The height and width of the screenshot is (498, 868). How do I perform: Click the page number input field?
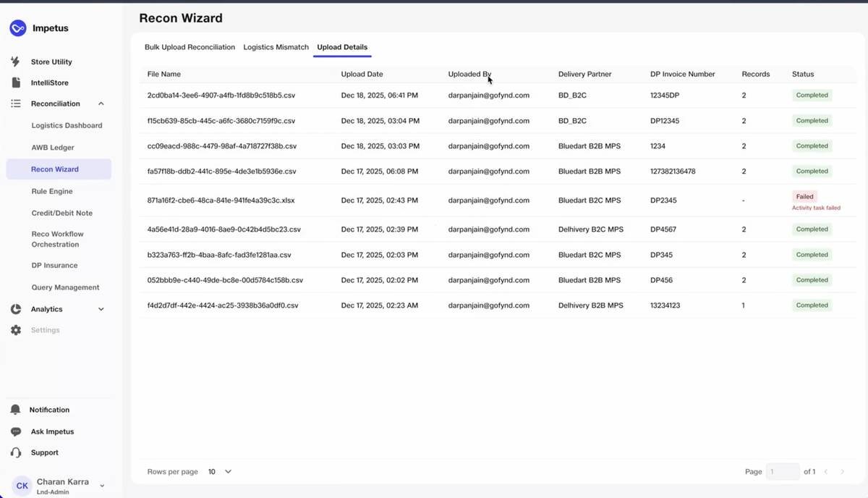783,472
